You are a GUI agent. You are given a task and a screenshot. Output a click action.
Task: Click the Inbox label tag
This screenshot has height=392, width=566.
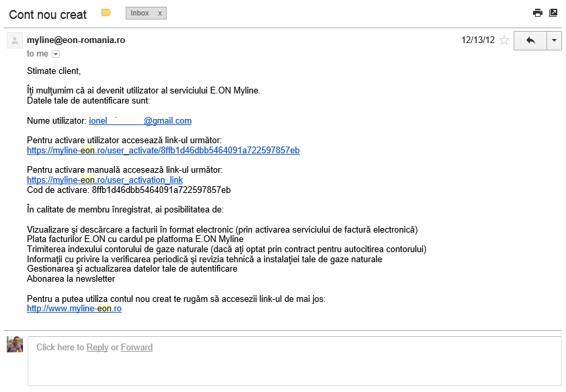pos(140,13)
